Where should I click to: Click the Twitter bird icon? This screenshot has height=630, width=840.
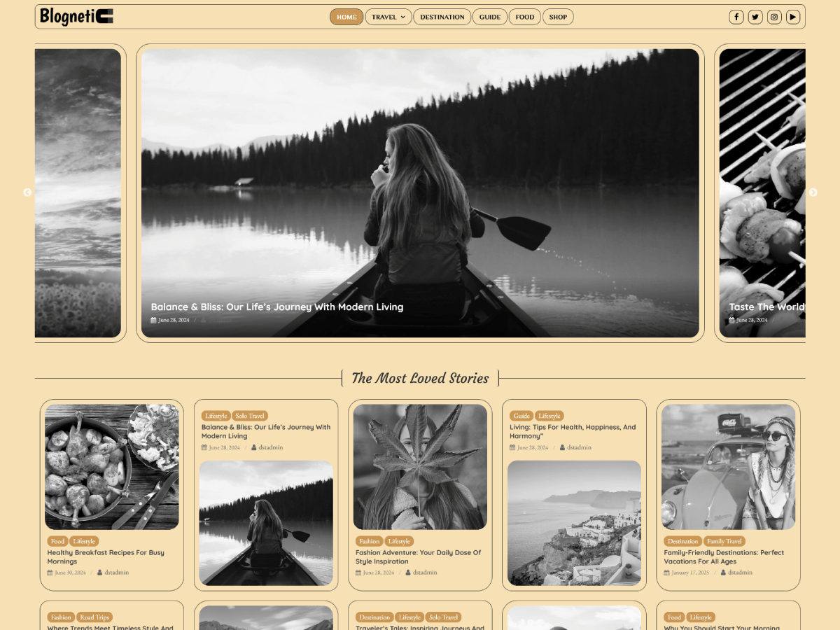[x=755, y=16]
